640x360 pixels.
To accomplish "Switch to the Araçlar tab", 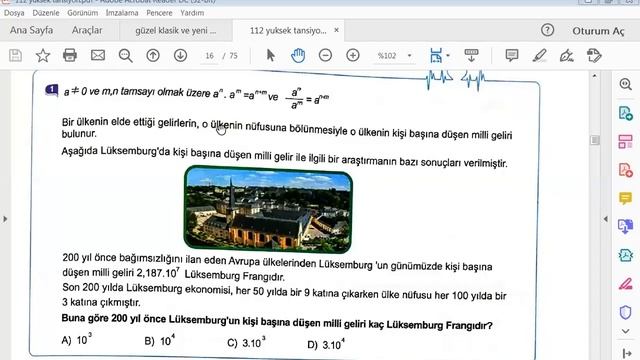I will [87, 30].
